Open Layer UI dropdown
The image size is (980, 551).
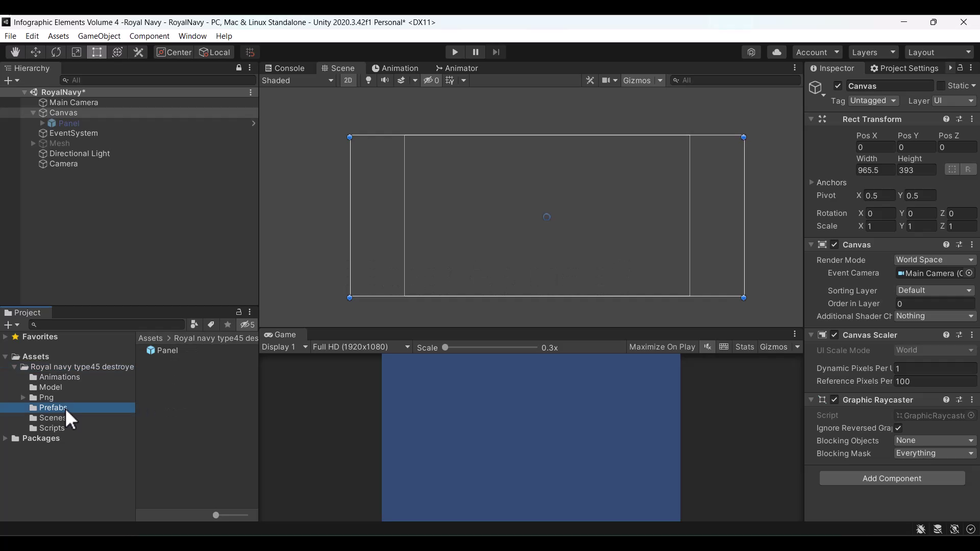(x=954, y=101)
